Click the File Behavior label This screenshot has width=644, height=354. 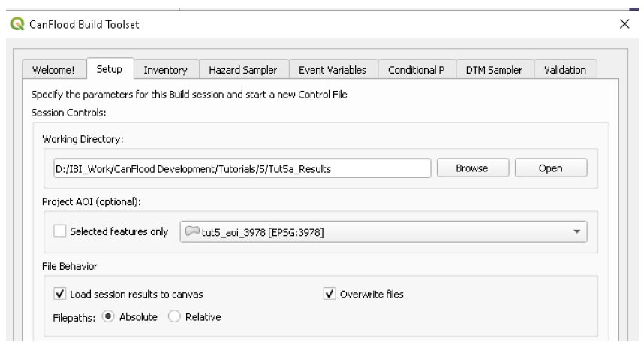[x=69, y=266]
